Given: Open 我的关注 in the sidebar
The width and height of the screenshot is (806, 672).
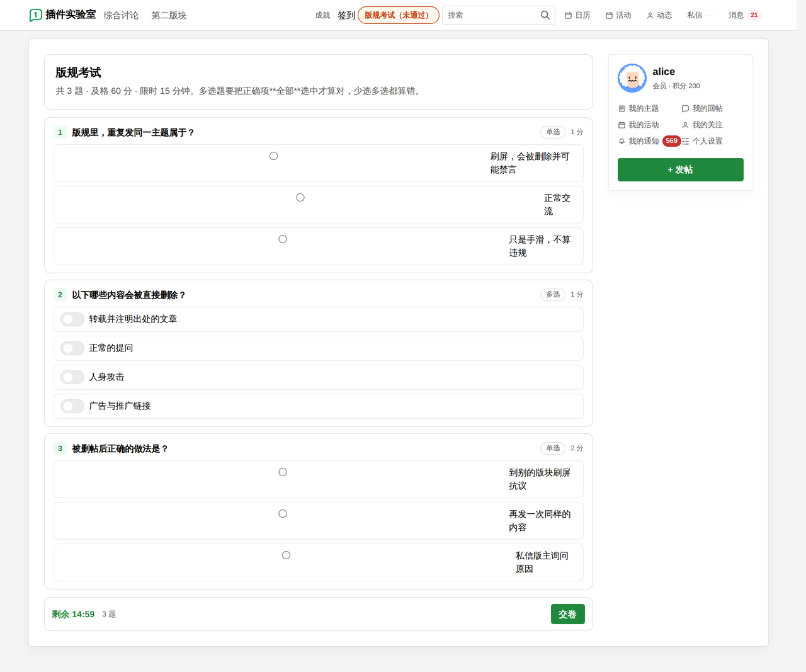Looking at the screenshot, I should (x=702, y=125).
